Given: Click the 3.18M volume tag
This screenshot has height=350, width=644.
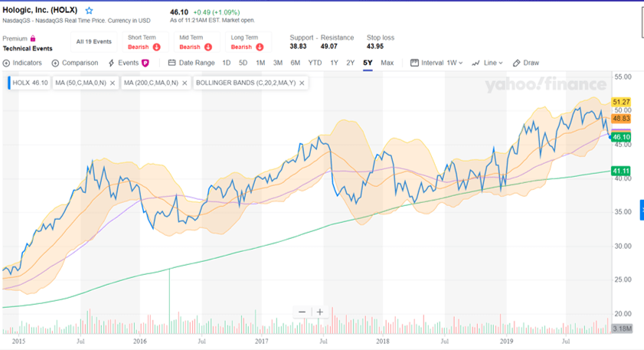Looking at the screenshot, I should coord(622,329).
